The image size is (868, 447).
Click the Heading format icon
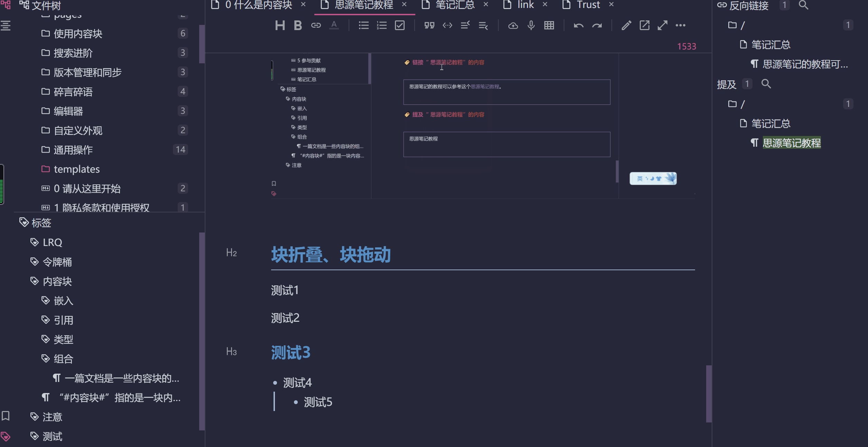point(280,25)
